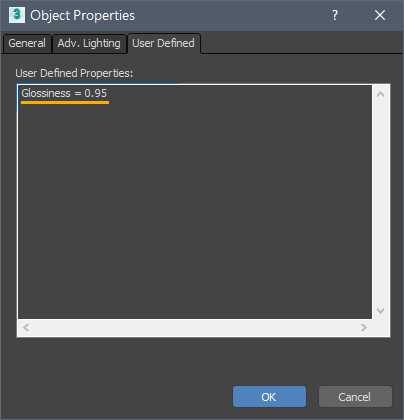Dismiss the dialog with Cancel
Viewport: 404px width, 420px height.
[x=355, y=397]
